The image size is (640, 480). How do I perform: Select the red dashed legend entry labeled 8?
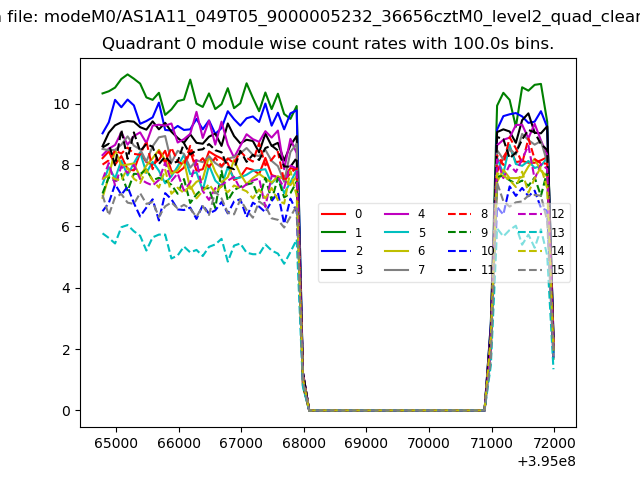[x=461, y=214]
